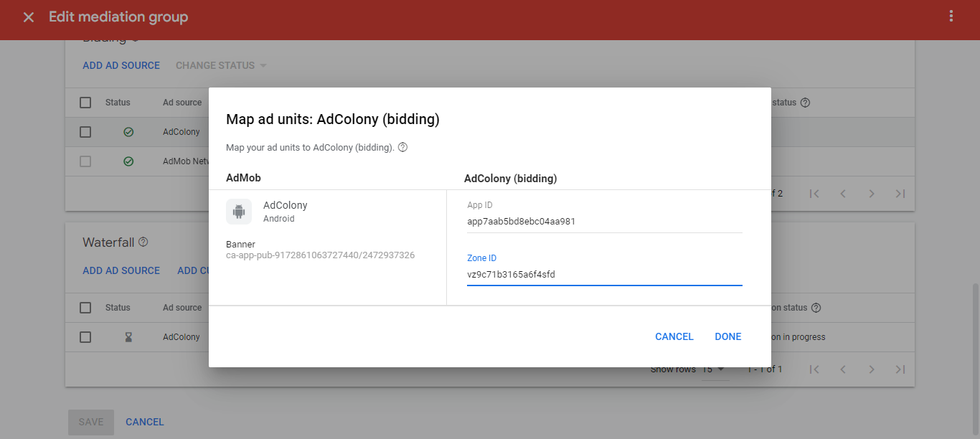980x439 pixels.
Task: Click Cancel in the Map ad units dialog
Action: (x=674, y=336)
